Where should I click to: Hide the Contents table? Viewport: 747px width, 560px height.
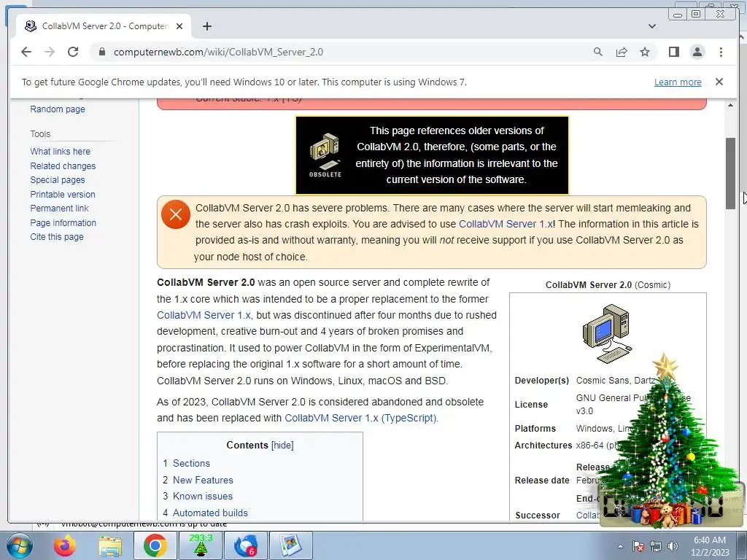click(282, 446)
